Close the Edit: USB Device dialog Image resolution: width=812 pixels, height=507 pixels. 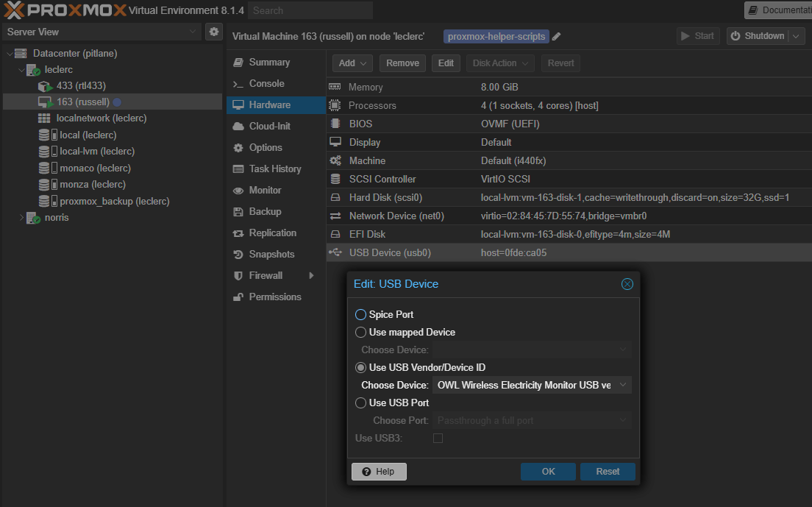point(627,284)
